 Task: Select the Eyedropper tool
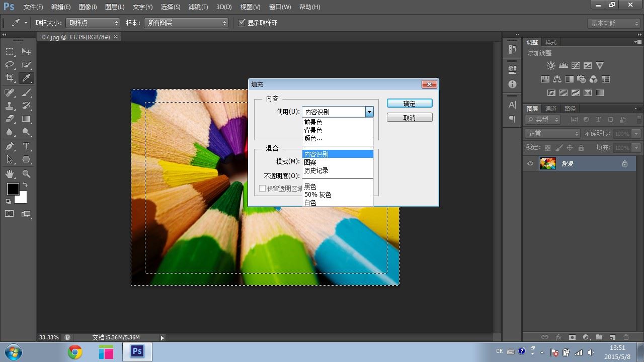click(26, 78)
